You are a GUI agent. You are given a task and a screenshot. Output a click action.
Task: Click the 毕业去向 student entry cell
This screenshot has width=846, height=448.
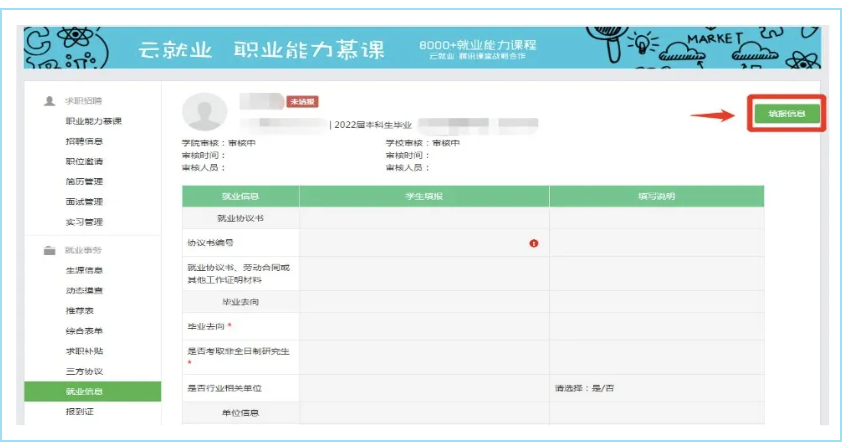click(x=424, y=326)
